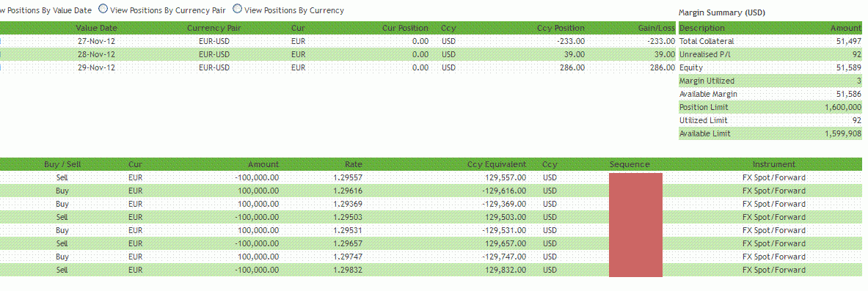The image size is (868, 291).
Task: Click the Instrument column header
Action: tap(773, 164)
